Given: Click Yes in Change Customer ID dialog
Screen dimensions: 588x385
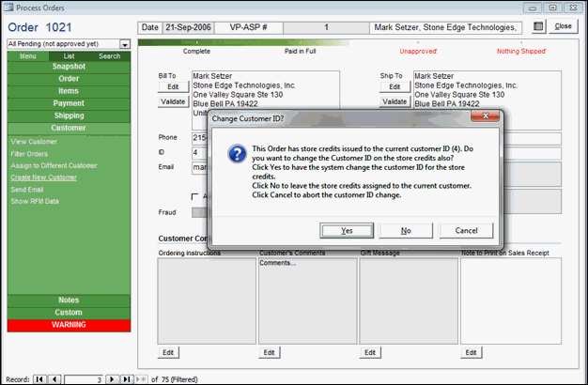Looking at the screenshot, I should point(347,230).
